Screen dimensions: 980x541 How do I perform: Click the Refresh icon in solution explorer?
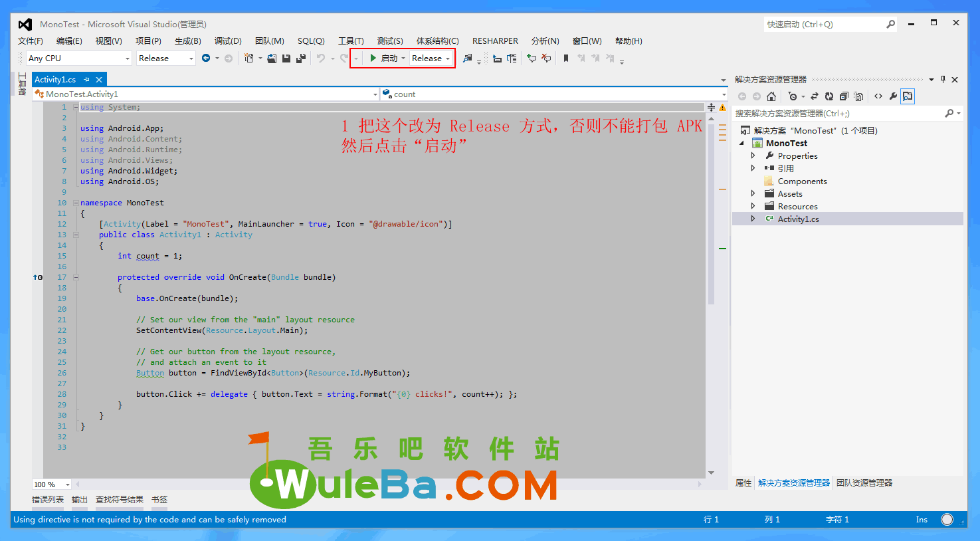[x=829, y=96]
